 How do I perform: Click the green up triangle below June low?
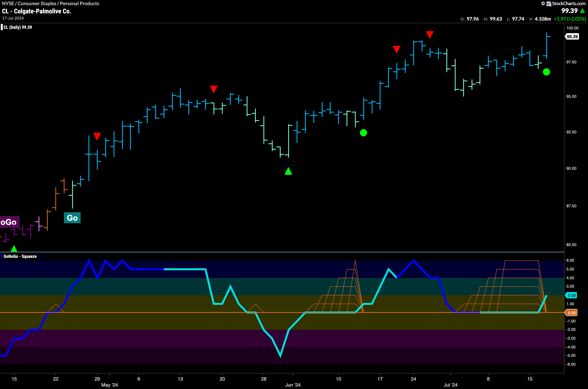pos(288,171)
